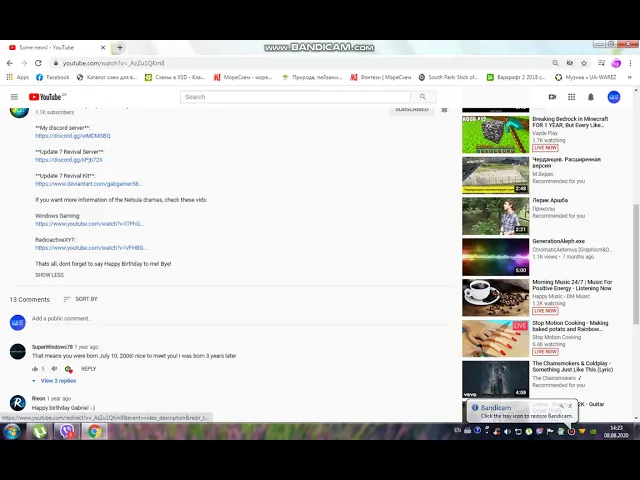Click the volume speaker tray icon
Screen dimensions: 640x480
click(x=507, y=431)
